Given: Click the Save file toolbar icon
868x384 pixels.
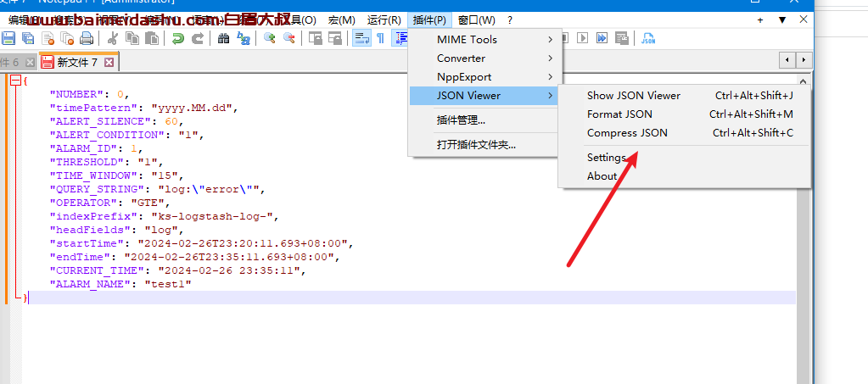Looking at the screenshot, I should (x=8, y=38).
